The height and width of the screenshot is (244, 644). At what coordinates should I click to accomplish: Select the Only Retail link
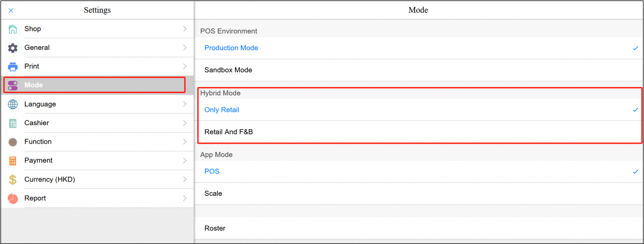[x=222, y=110]
